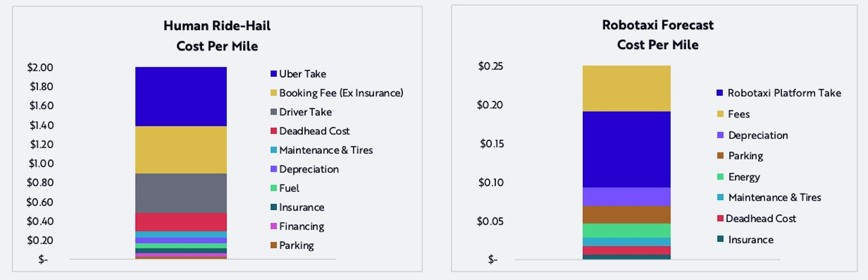The image size is (868, 280).
Task: Click the purple Depreciation segment in Robotaxi bar
Action: [626, 197]
